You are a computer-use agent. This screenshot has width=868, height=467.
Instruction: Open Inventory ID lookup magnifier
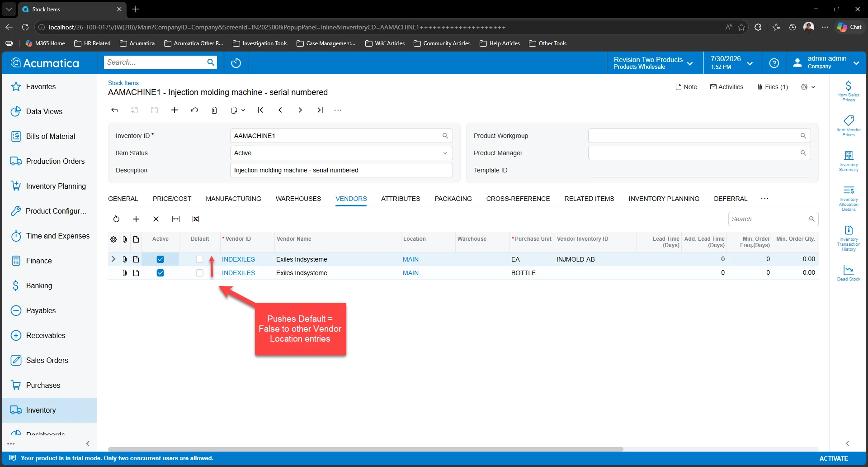click(445, 136)
